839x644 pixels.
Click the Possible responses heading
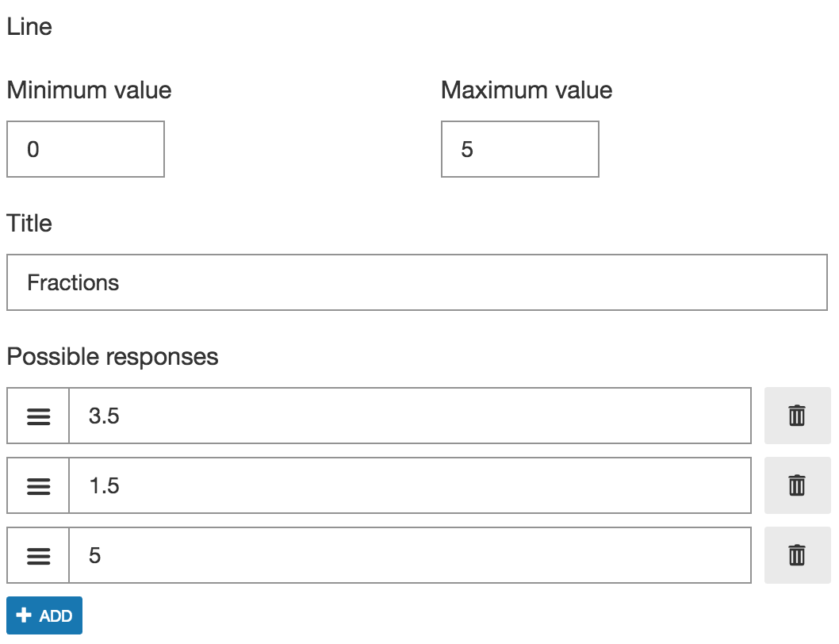point(113,357)
